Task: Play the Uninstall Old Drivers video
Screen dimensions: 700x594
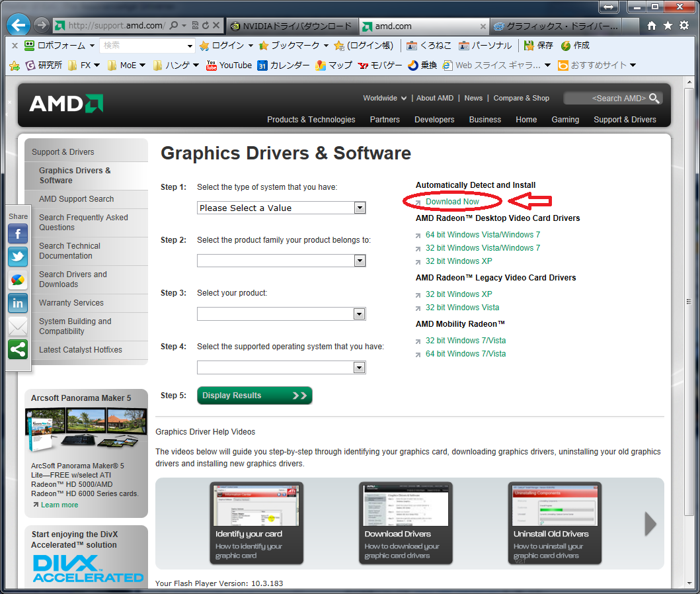Action: pyautogui.click(x=555, y=523)
